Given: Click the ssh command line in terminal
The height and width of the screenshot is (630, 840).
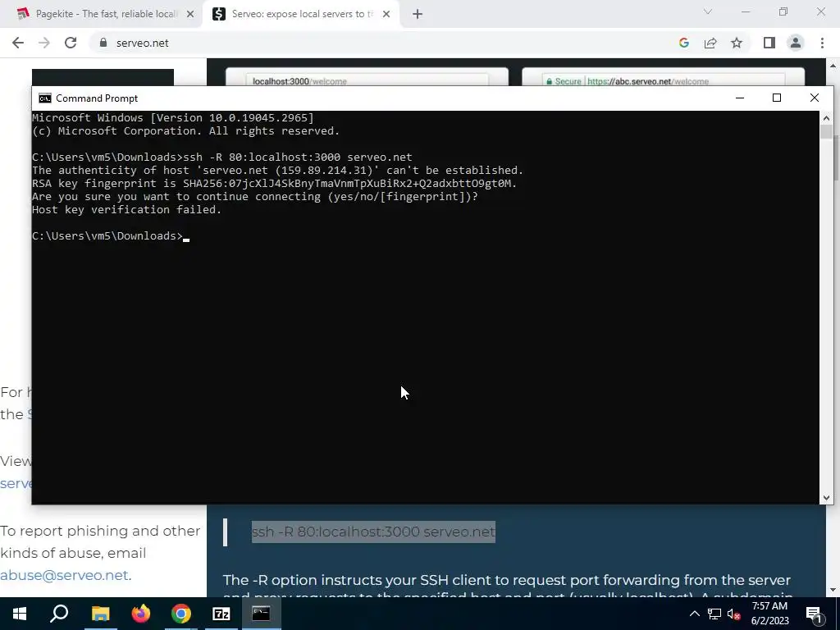Looking at the screenshot, I should tap(222, 157).
